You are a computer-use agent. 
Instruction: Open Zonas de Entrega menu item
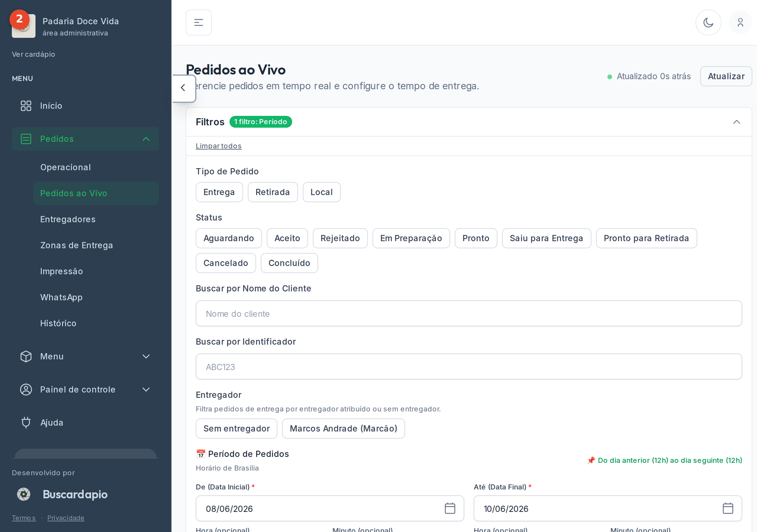tap(96, 245)
